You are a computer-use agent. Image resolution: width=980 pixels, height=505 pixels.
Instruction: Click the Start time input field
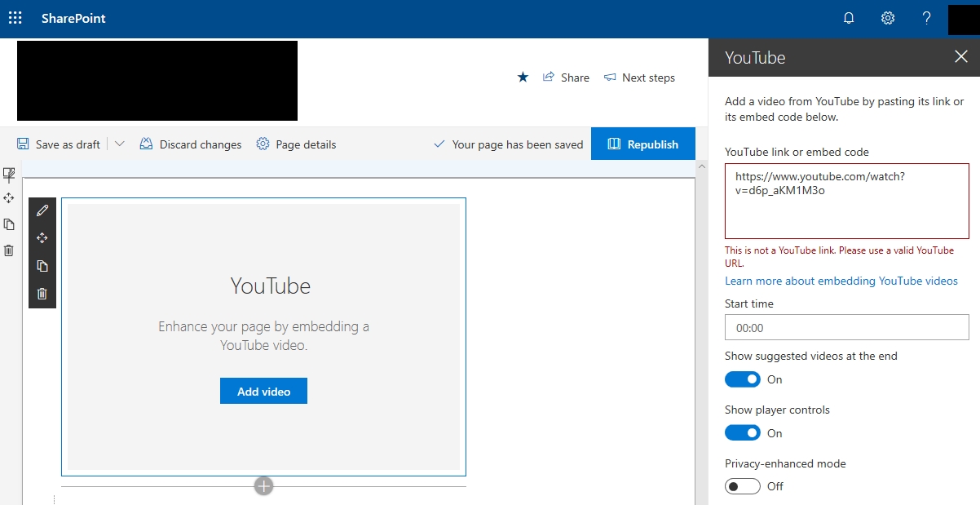pos(847,327)
